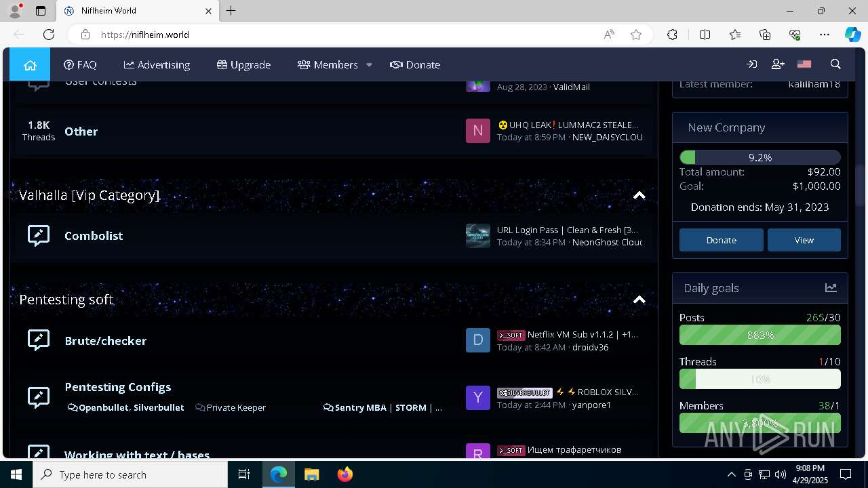Click the Posts 883% progress bar
Viewport: 868px width, 488px height.
(760, 335)
